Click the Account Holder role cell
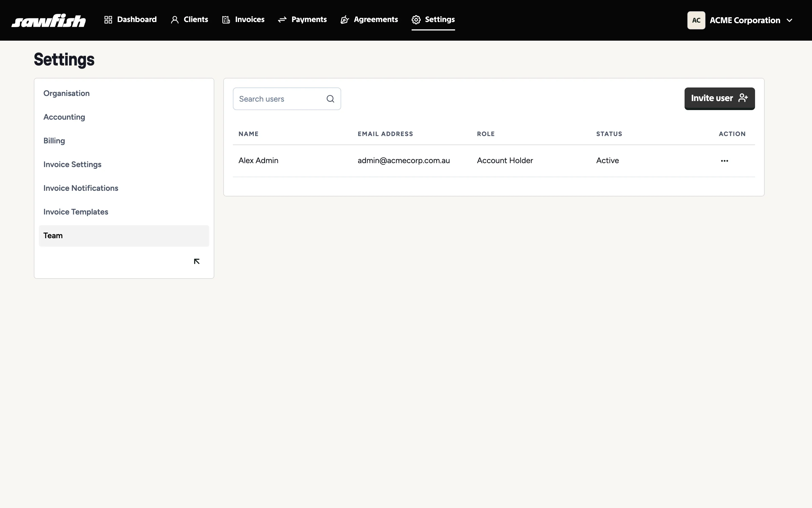The image size is (812, 508). coord(505,160)
